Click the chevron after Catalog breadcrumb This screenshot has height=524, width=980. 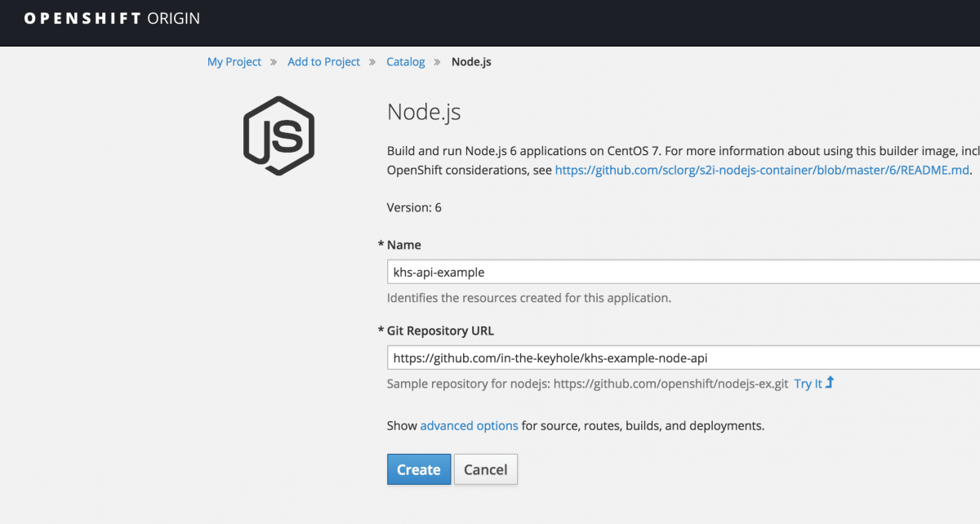[x=435, y=61]
